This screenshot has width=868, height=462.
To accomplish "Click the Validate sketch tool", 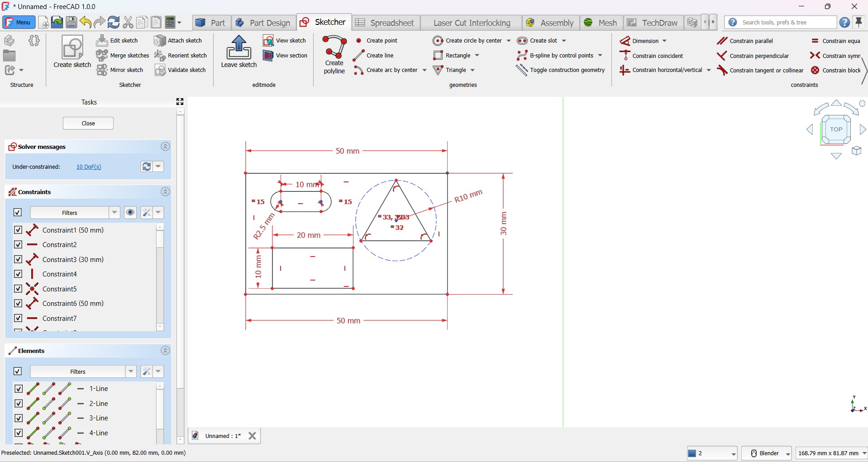I will pyautogui.click(x=180, y=70).
